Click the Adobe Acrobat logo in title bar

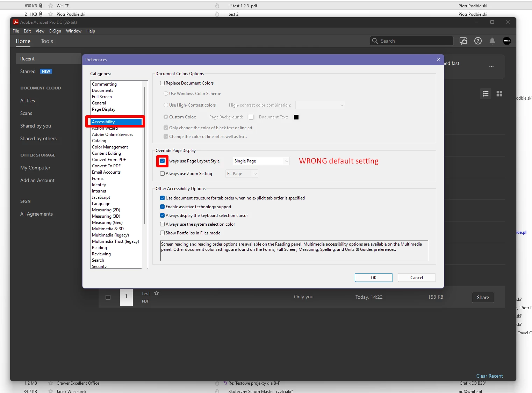click(15, 22)
